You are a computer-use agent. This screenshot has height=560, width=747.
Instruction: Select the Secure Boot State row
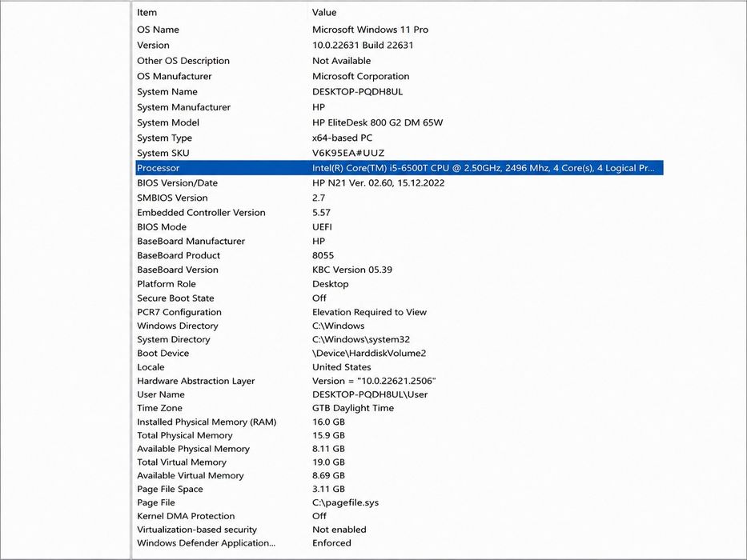pos(400,298)
